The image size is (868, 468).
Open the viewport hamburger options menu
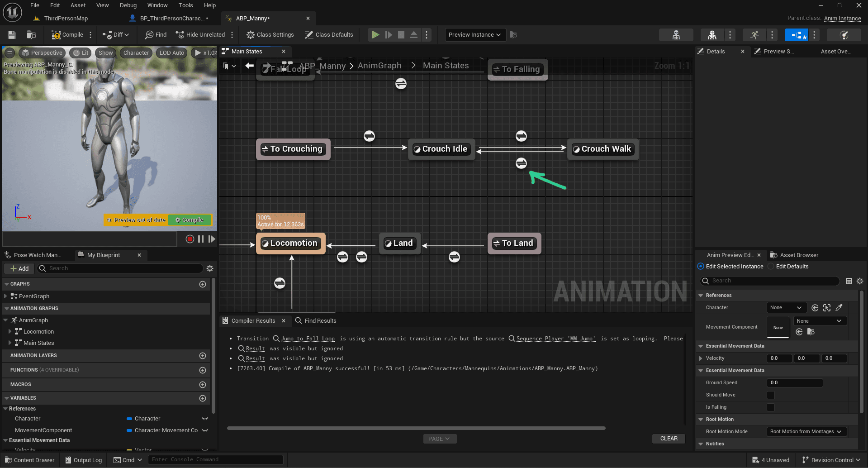point(9,53)
